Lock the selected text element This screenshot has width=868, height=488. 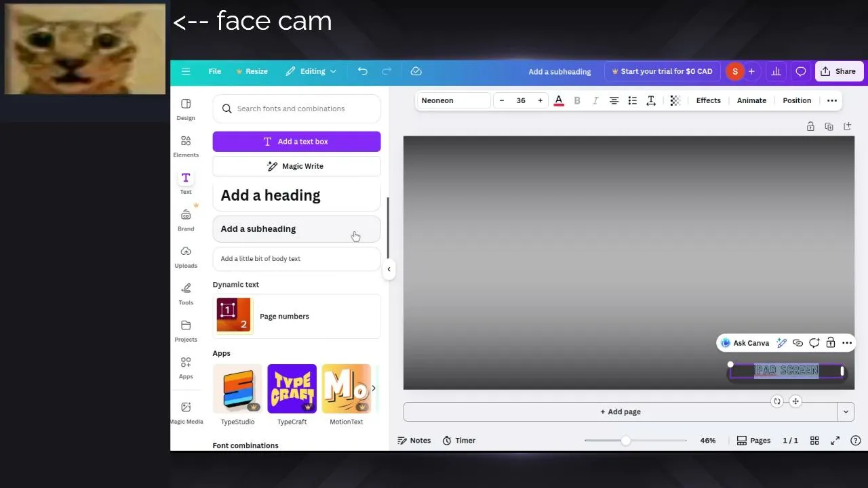[830, 343]
